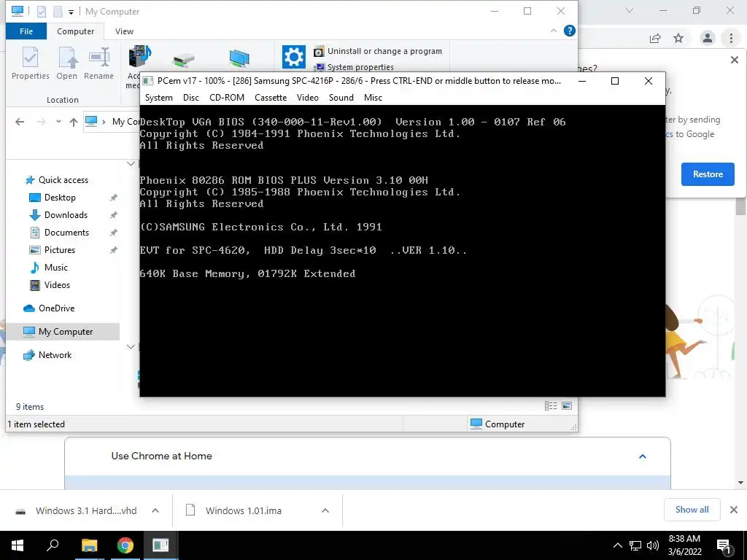Open the CD-ROM menu in PCem
The height and width of the screenshot is (560, 747).
pyautogui.click(x=227, y=98)
